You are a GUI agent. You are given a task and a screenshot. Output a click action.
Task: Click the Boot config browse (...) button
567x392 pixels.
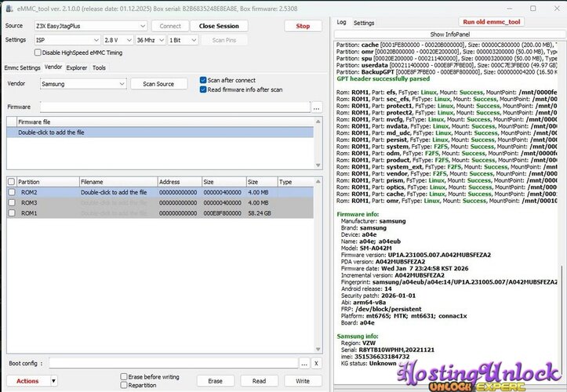point(304,363)
